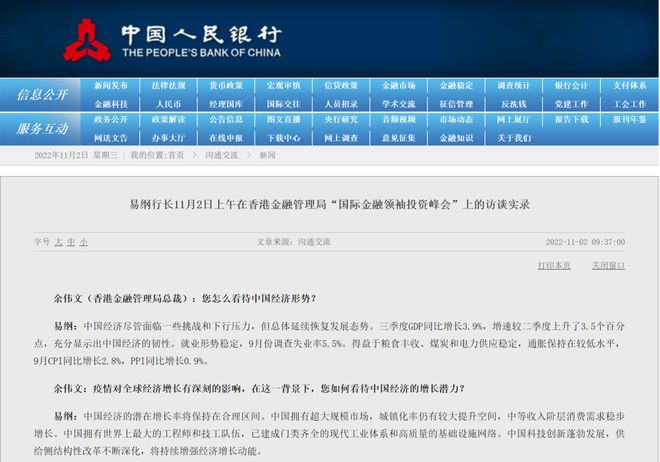Go to 首页 in the breadcrumb
This screenshot has height=462, width=660.
click(x=176, y=155)
